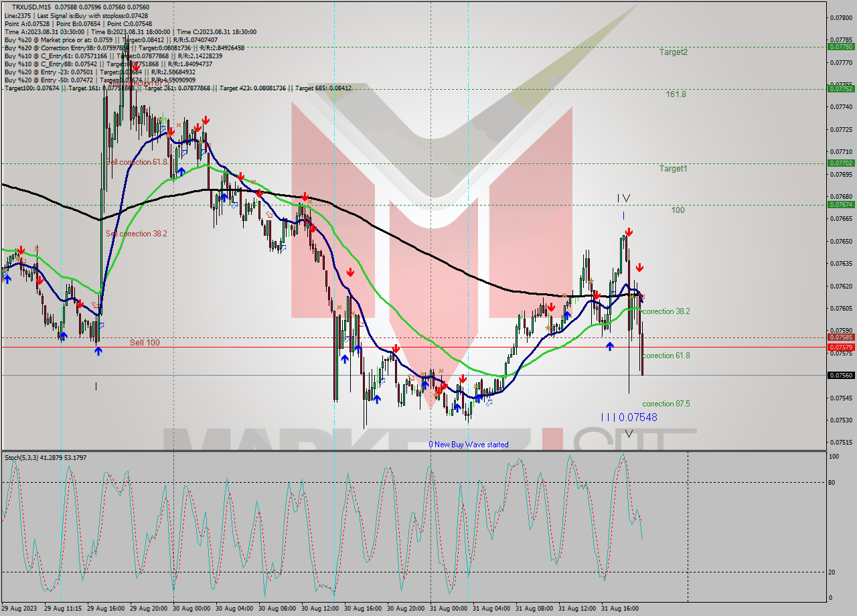Image resolution: width=857 pixels, height=616 pixels.
Task: Click the 'Sell correction 38.2' label
Action: (137, 234)
